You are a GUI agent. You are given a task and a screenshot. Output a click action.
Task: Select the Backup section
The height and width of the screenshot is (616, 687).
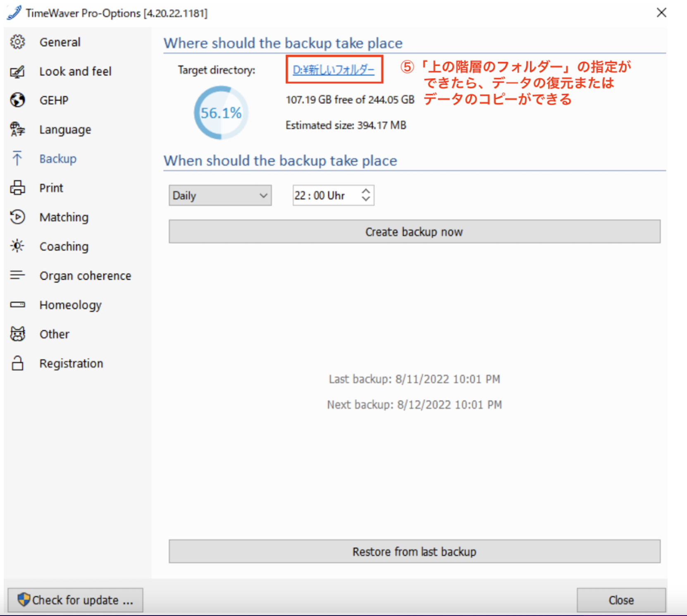click(58, 159)
